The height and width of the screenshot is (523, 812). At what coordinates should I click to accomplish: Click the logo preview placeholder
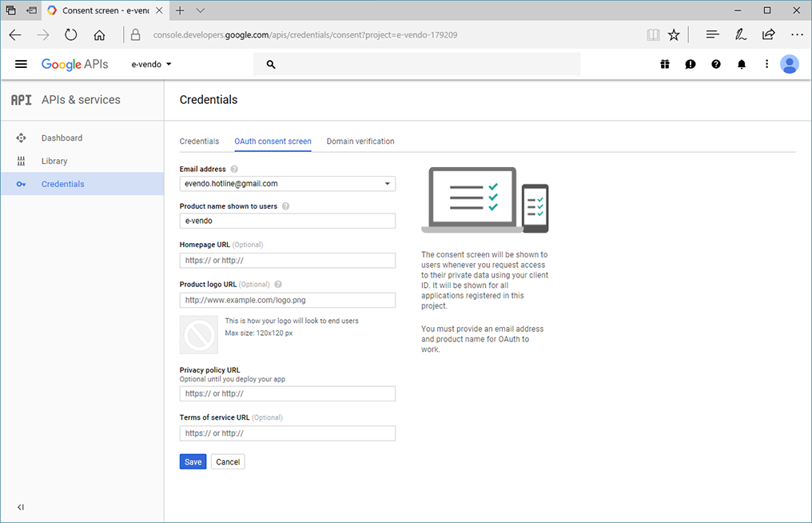pyautogui.click(x=199, y=335)
